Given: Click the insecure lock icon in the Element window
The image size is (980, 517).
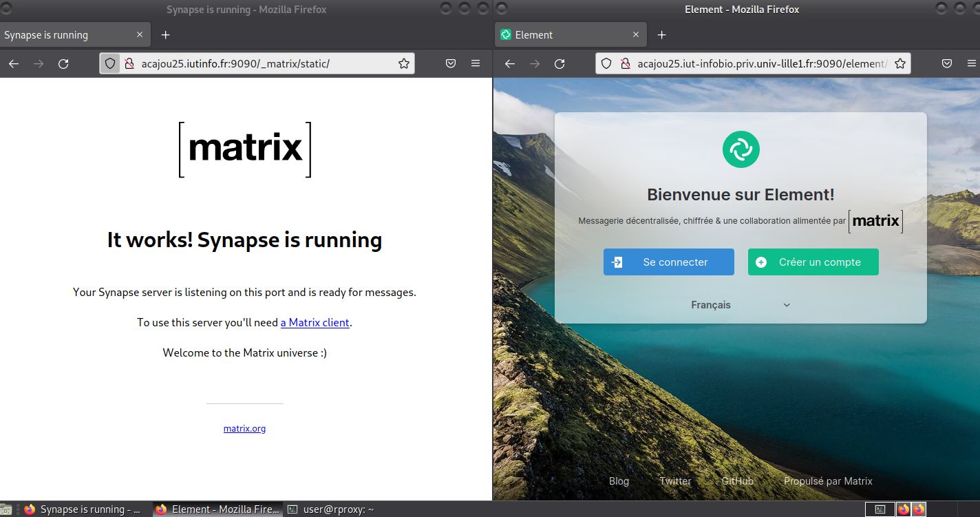Looking at the screenshot, I should [x=625, y=63].
